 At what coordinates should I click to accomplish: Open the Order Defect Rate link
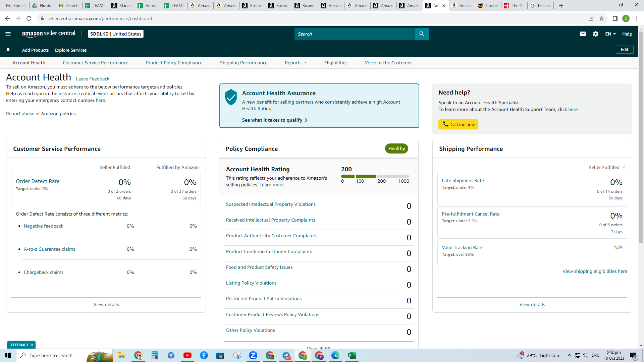click(x=38, y=181)
